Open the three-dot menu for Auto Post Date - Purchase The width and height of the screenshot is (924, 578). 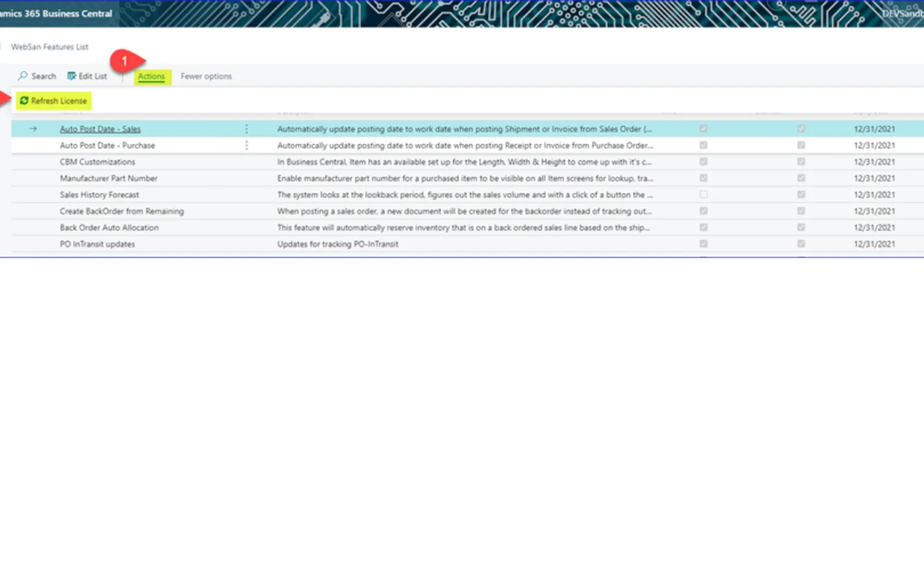(247, 145)
